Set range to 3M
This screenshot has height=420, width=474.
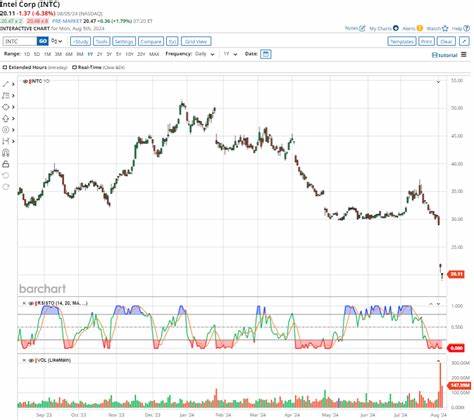tap(58, 54)
